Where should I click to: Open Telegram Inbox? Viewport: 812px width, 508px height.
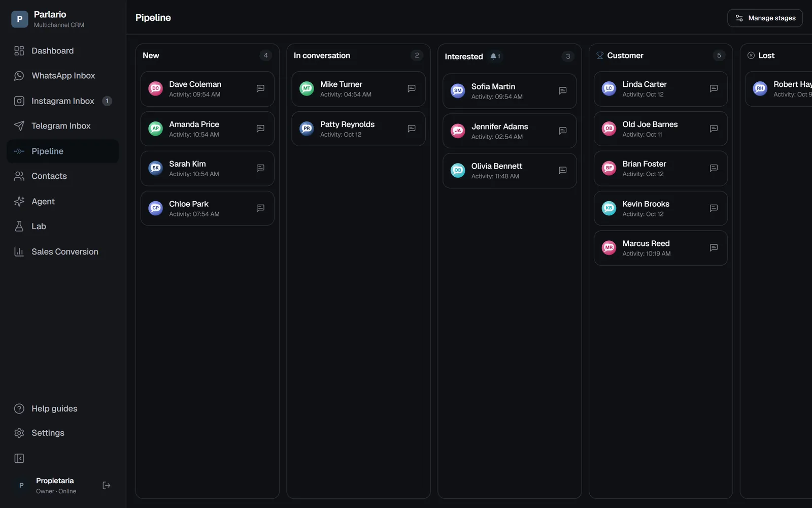[63, 126]
